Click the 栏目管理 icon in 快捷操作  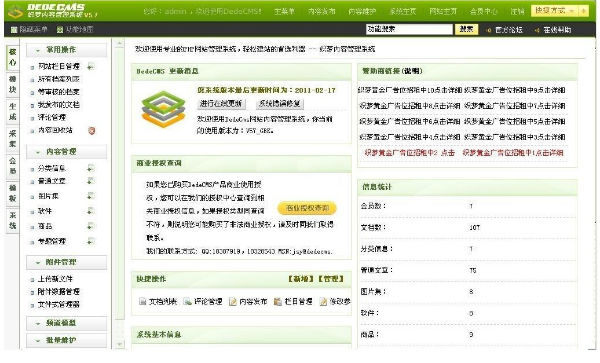click(278, 301)
